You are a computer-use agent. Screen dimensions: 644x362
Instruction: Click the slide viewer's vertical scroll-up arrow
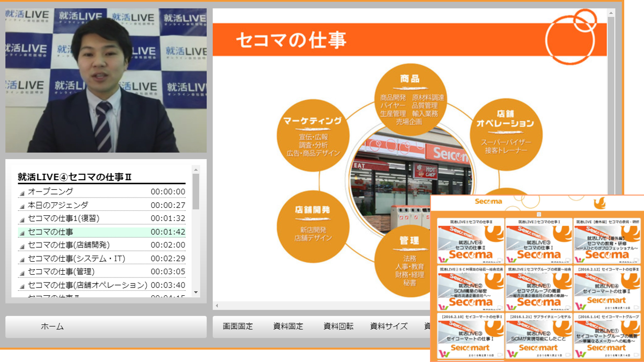point(611,12)
